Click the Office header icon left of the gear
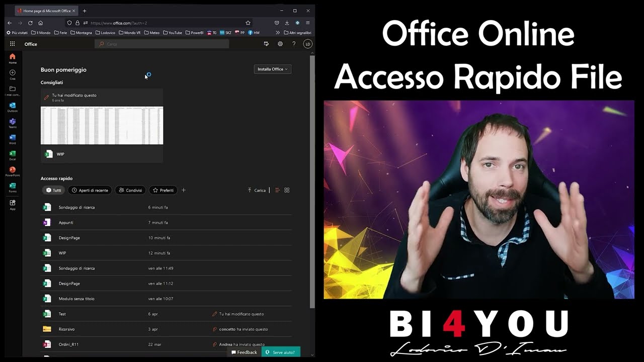 pyautogui.click(x=266, y=44)
